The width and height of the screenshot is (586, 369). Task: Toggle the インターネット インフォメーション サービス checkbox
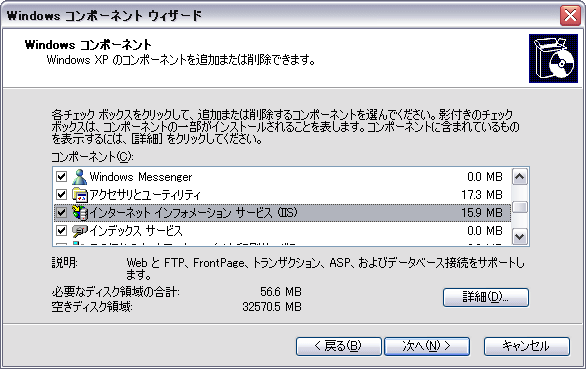click(61, 213)
